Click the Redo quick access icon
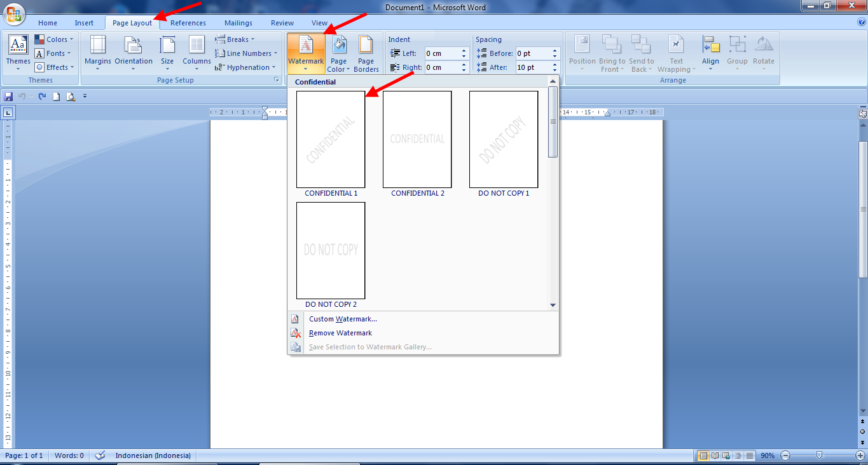Screen dimensions: 868x465 coord(42,97)
